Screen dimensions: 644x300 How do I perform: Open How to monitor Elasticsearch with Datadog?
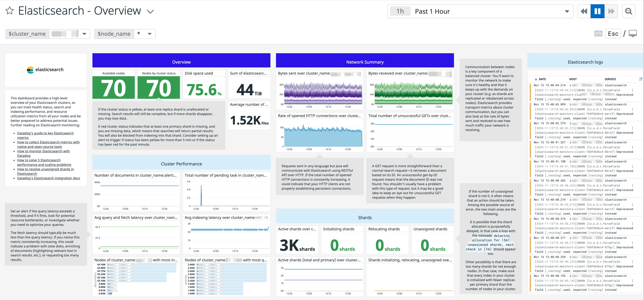(x=43, y=153)
